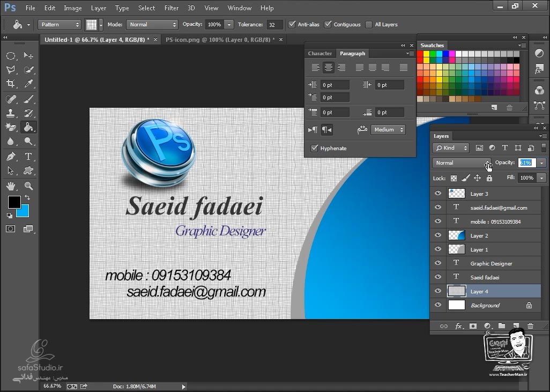
Task: Select the right-to-left paragraph direction icon
Action: click(x=326, y=130)
